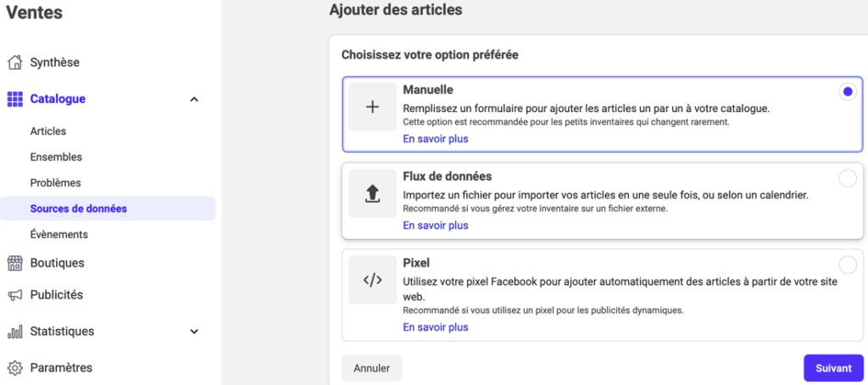Click the upload icon for Flux de données

pyautogui.click(x=373, y=193)
